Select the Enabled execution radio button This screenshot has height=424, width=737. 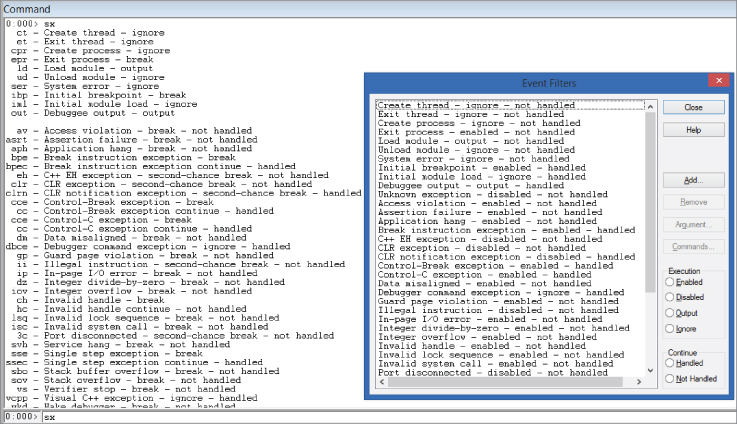click(684, 282)
